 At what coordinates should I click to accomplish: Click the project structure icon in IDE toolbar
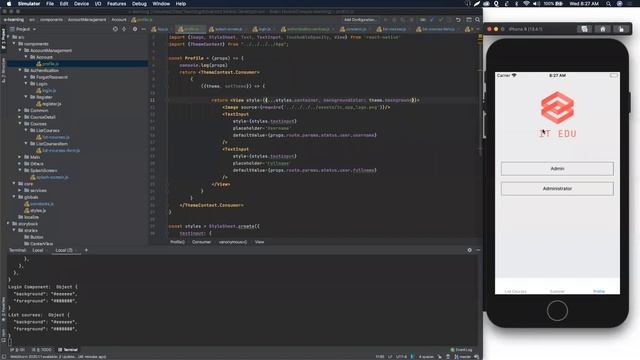(x=469, y=20)
